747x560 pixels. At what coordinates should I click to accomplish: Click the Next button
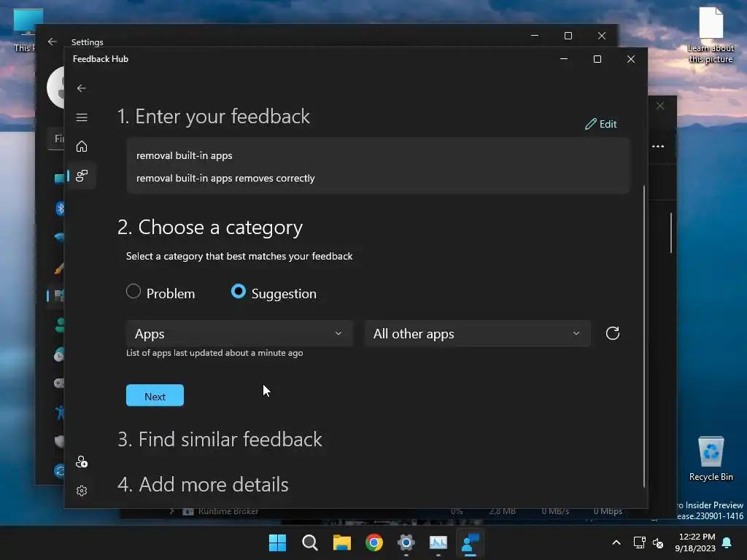coord(155,396)
